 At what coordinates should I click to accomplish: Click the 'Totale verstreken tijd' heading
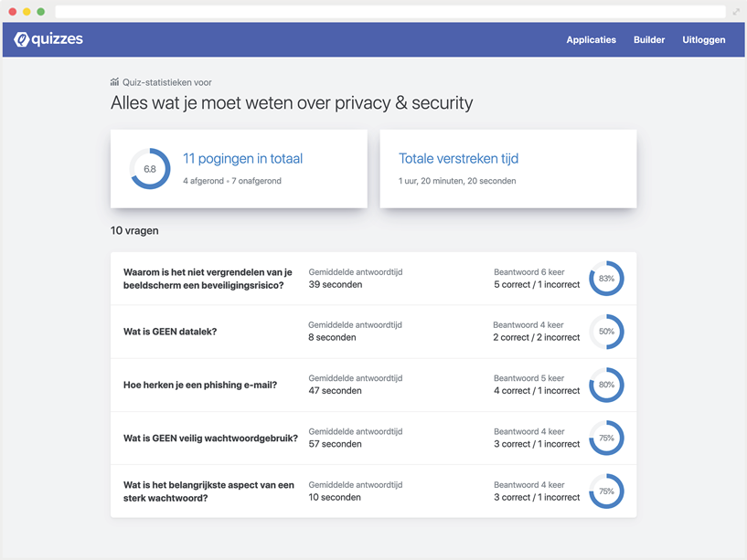[458, 159]
